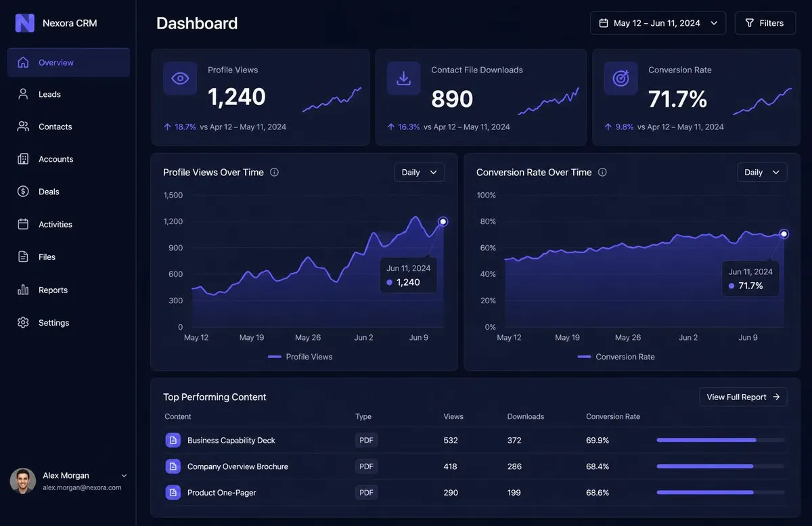Click the View Full Report button

743,397
